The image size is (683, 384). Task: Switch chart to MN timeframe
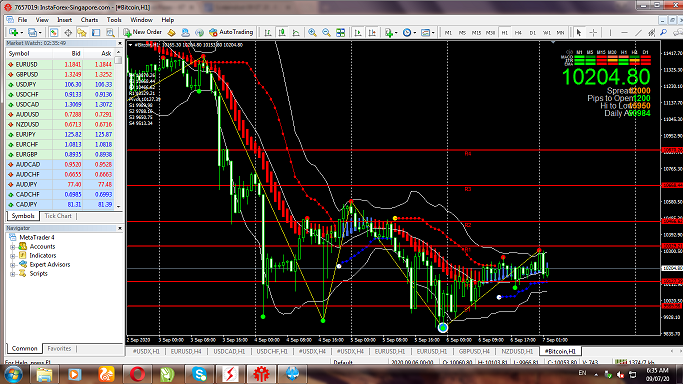(561, 33)
